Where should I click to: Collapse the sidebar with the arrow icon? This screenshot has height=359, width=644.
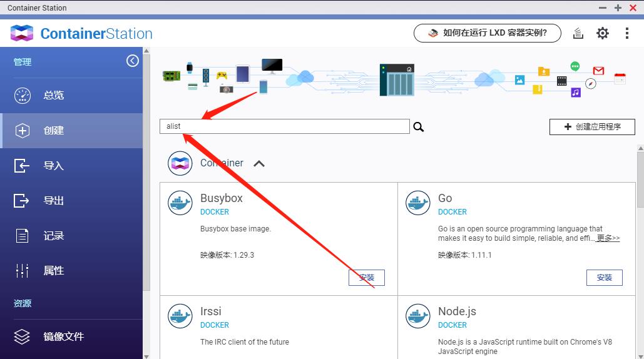coord(132,61)
